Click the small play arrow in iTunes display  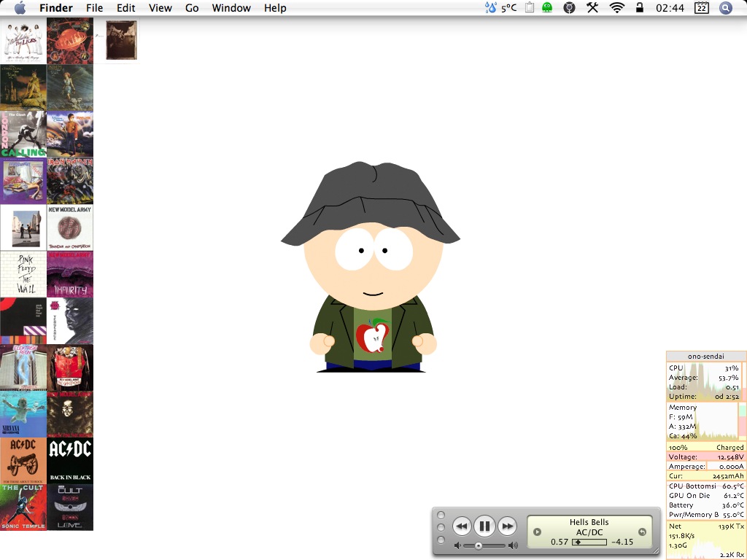coord(538,532)
